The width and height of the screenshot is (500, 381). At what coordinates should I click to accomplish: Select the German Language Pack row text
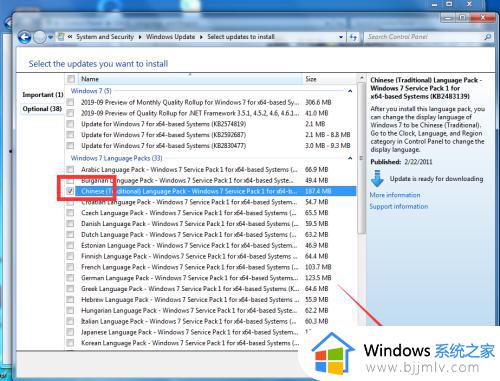click(x=190, y=278)
